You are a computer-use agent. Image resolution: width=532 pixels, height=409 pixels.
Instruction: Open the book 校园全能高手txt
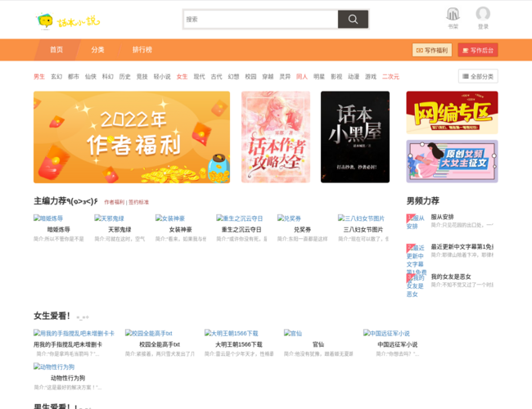pos(160,344)
